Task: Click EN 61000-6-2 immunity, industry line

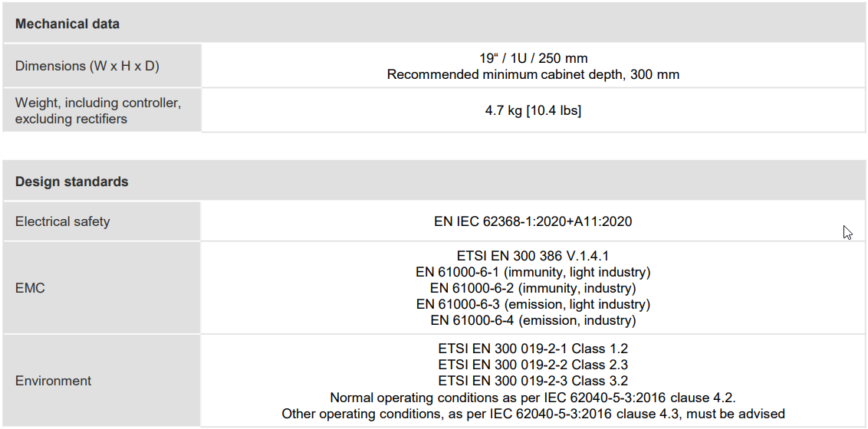Action: pyautogui.click(x=533, y=288)
